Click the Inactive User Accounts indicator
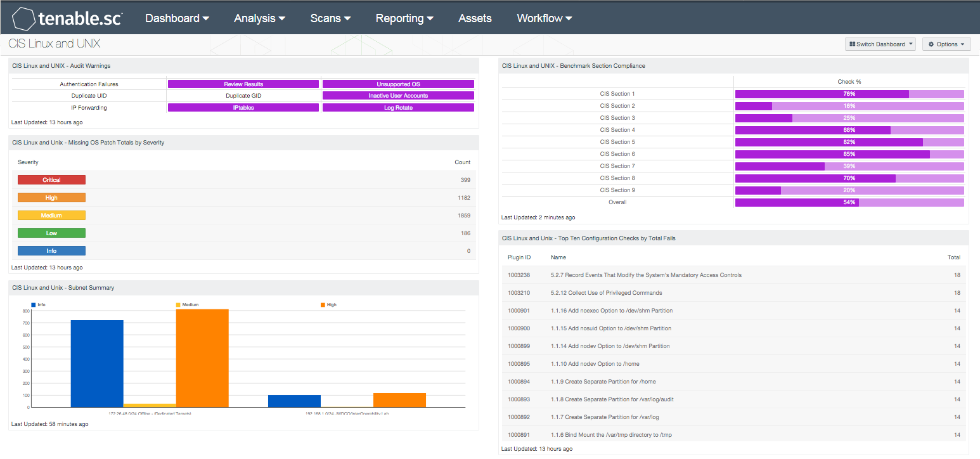 tap(398, 96)
